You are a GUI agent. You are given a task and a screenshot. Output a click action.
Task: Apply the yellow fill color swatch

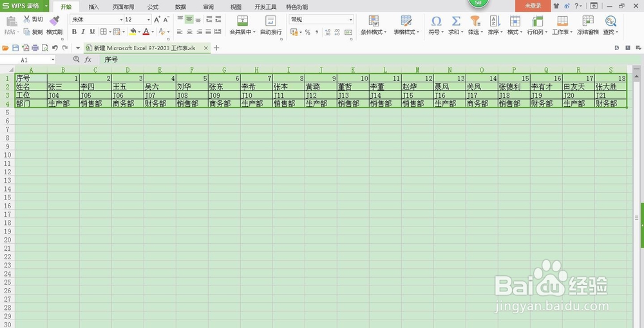point(133,32)
